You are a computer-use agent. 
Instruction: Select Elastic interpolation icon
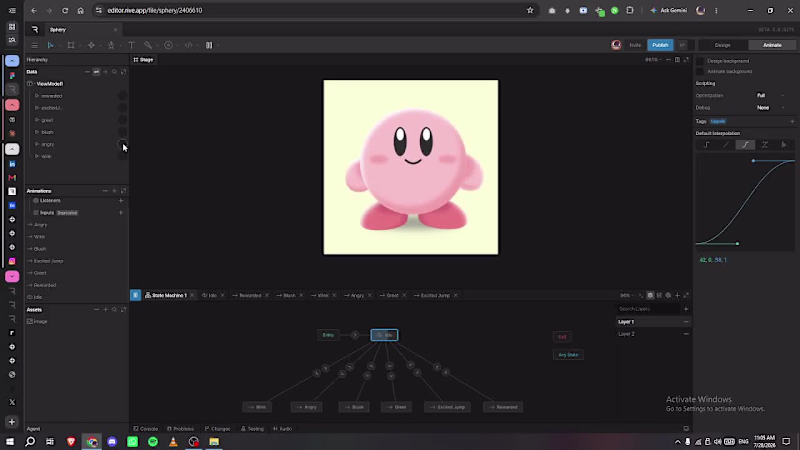coord(765,145)
